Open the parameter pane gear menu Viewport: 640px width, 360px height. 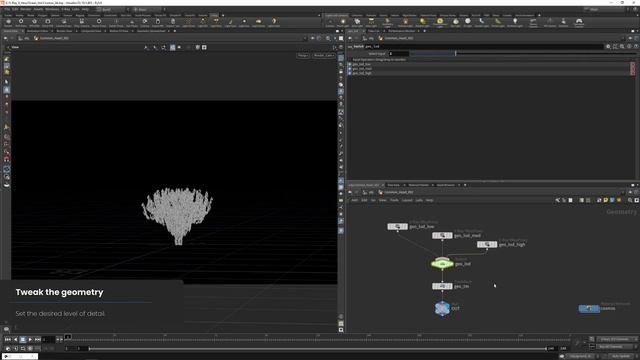[608, 47]
